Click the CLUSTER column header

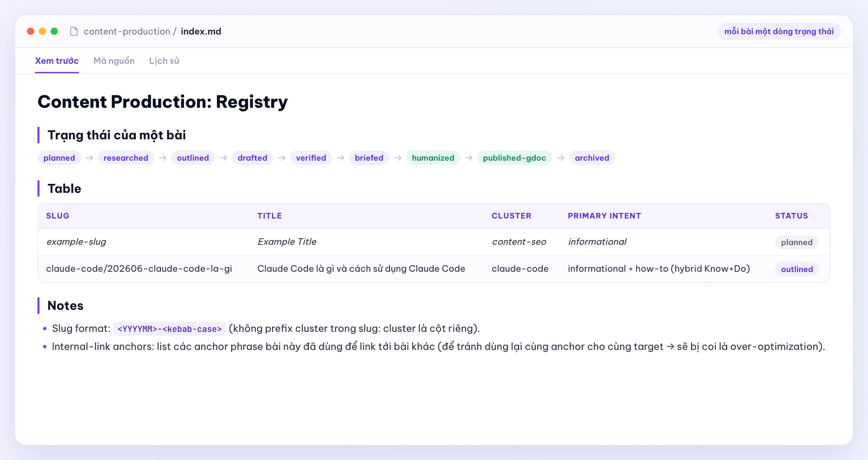(511, 216)
